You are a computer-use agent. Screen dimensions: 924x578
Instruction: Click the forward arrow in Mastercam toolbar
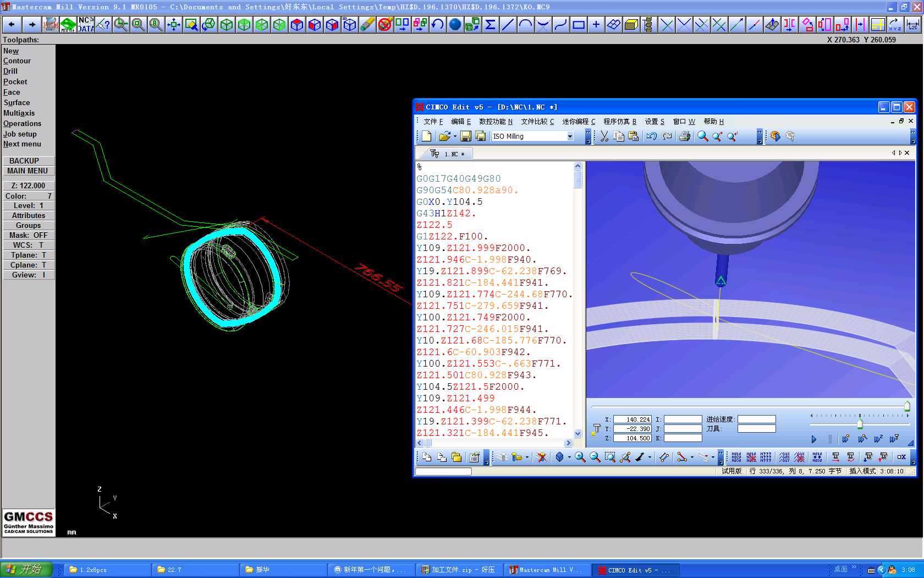[32, 25]
